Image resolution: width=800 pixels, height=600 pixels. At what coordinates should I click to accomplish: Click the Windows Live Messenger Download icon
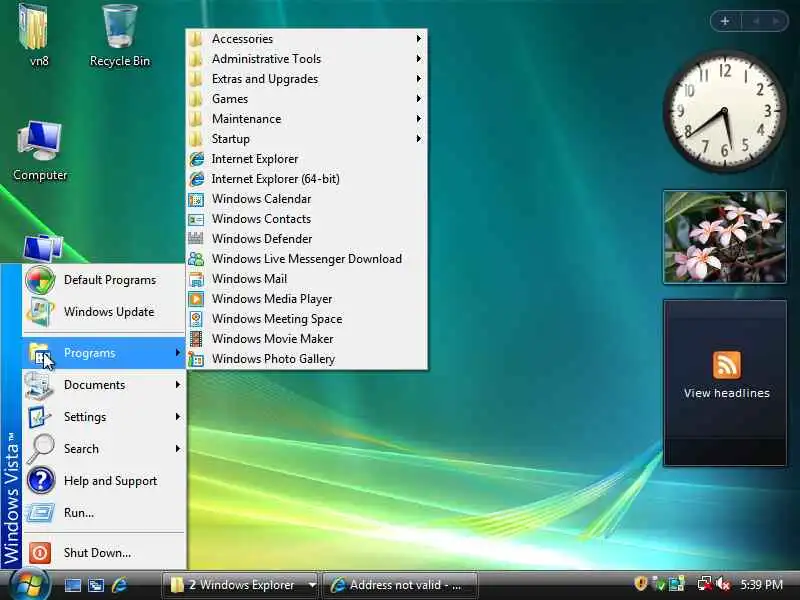click(x=196, y=259)
